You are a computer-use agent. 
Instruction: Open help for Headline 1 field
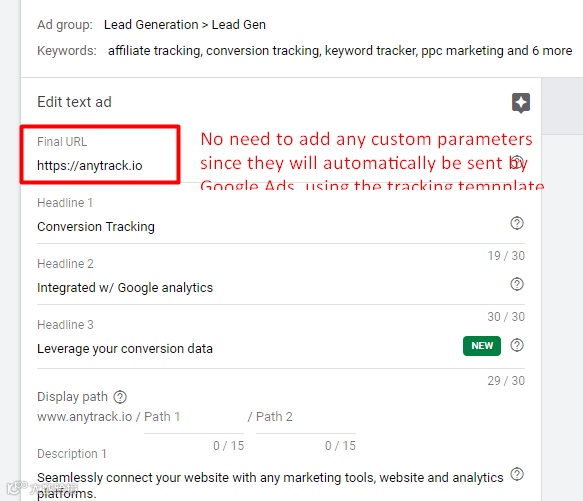517,223
